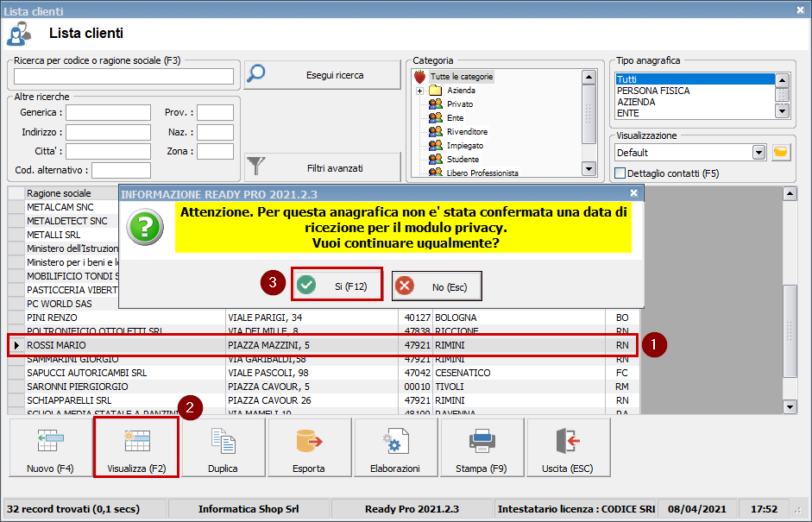The width and height of the screenshot is (812, 522).
Task: Click the Citta' search field
Action: point(108,151)
